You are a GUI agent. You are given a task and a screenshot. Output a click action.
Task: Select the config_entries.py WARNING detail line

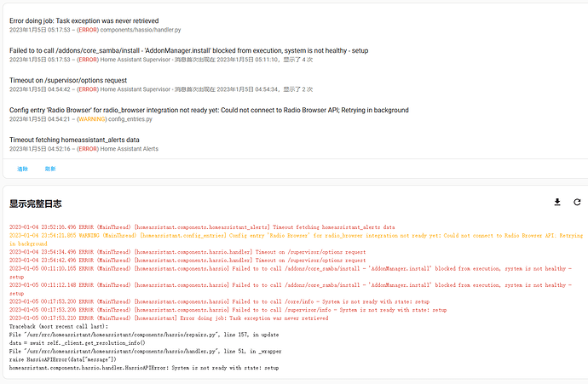(x=81, y=119)
